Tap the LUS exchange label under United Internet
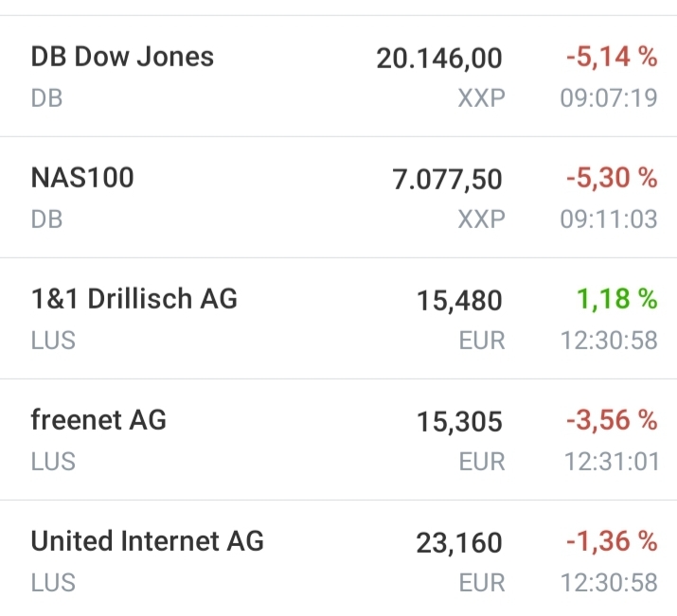The height and width of the screenshot is (616, 677). tap(53, 583)
